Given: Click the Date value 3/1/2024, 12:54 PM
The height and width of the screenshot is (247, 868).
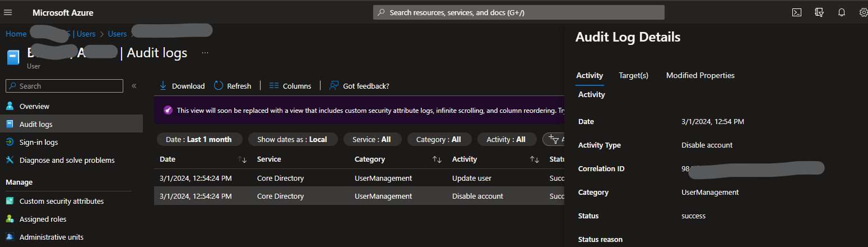Looking at the screenshot, I should (713, 121).
